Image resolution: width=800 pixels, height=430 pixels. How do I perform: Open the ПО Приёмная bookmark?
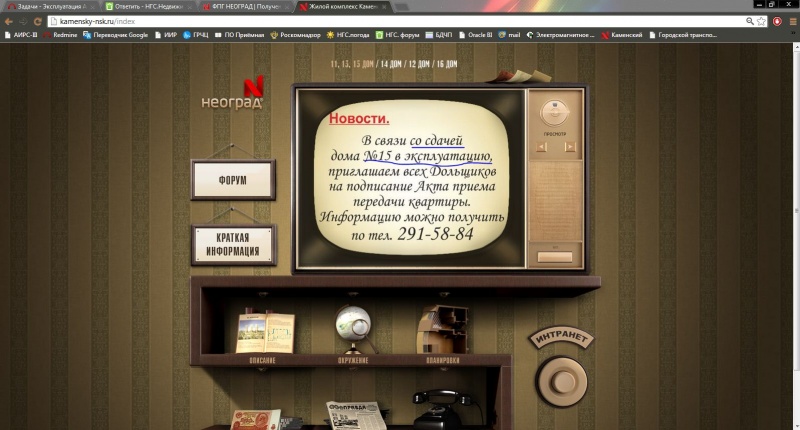[240, 35]
